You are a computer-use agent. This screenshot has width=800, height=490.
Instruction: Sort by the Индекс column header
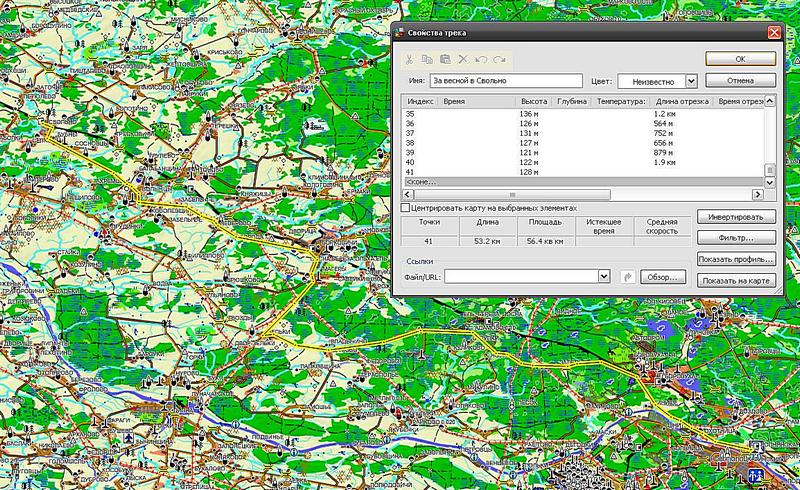[420, 102]
